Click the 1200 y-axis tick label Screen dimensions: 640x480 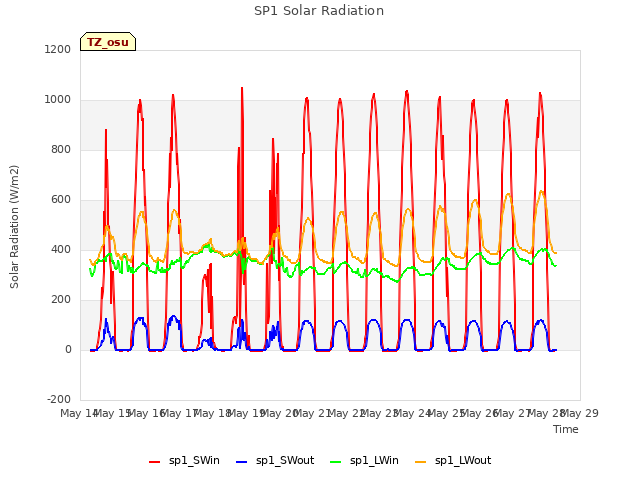coord(58,49)
